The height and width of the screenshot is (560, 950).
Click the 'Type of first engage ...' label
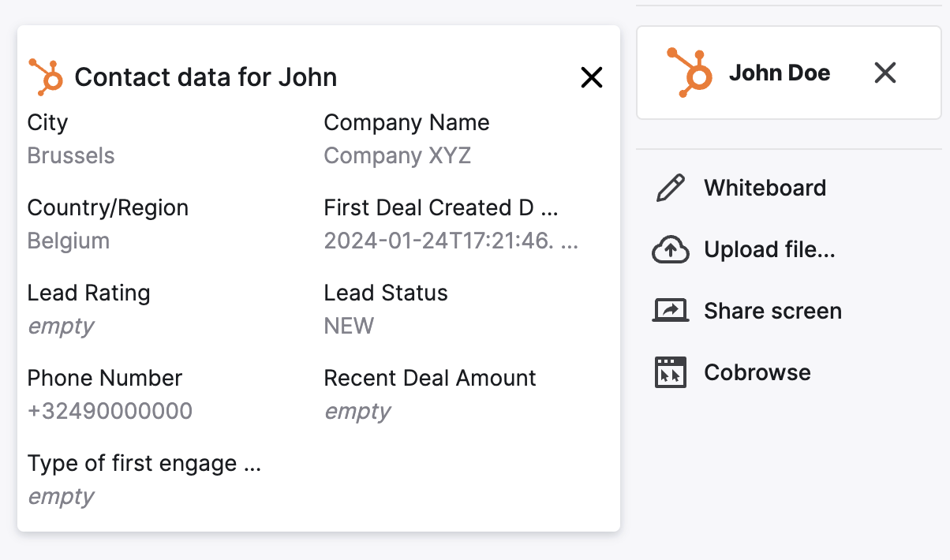click(144, 463)
